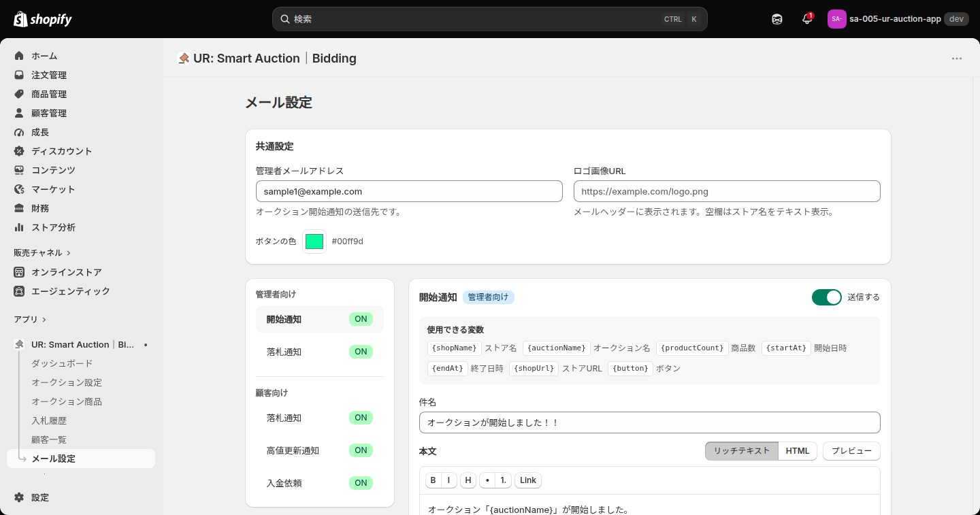Click the 財務 bank icon
This screenshot has height=515, width=980.
[x=19, y=208]
